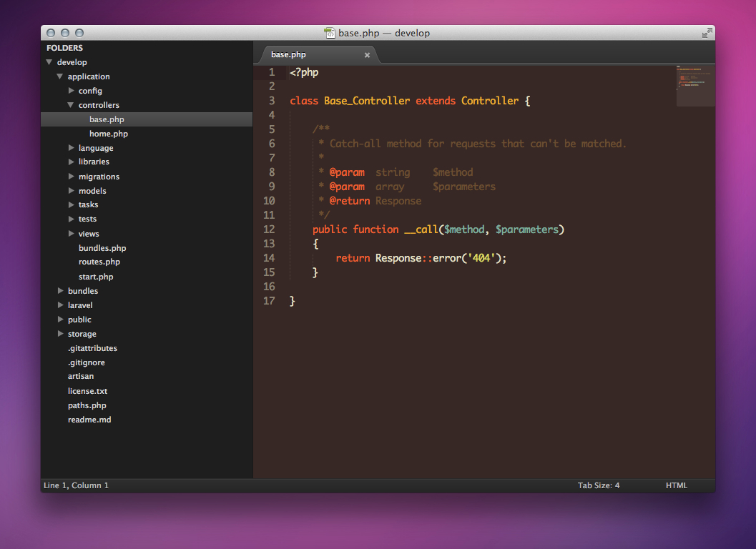Screen dimensions: 756x549
Task: Collapse the develop root folder
Action: point(49,62)
